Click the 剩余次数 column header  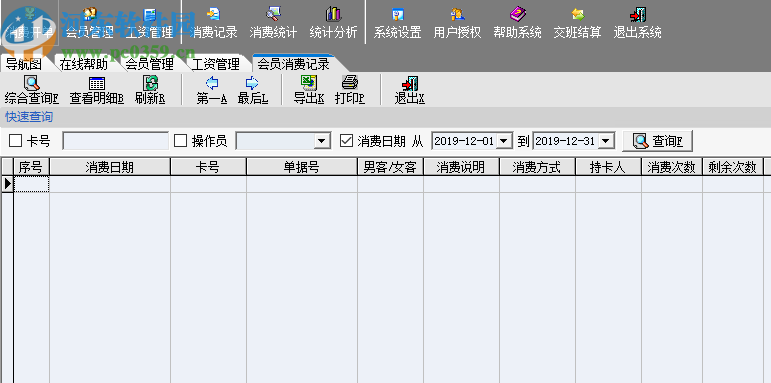[733, 167]
